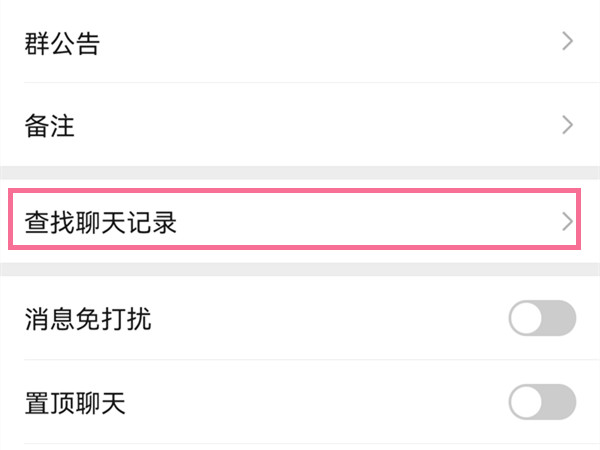Click the white knob of the 置顶聊天 switch
Screen dimensions: 600x450
click(x=527, y=402)
